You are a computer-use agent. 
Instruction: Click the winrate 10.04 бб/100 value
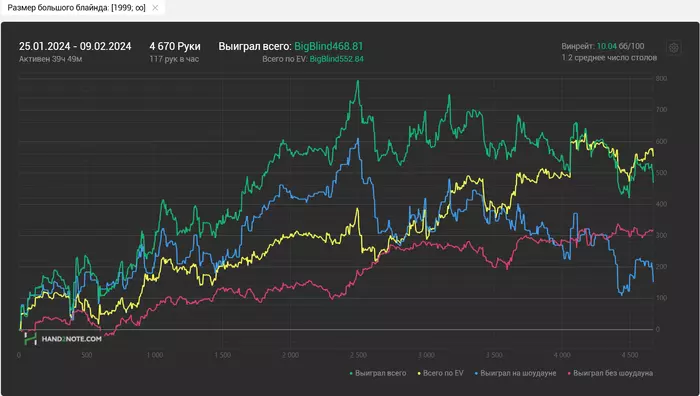click(x=621, y=46)
